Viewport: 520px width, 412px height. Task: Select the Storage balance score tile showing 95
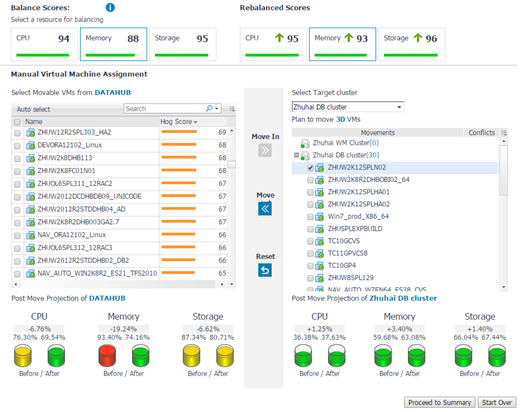(x=183, y=44)
